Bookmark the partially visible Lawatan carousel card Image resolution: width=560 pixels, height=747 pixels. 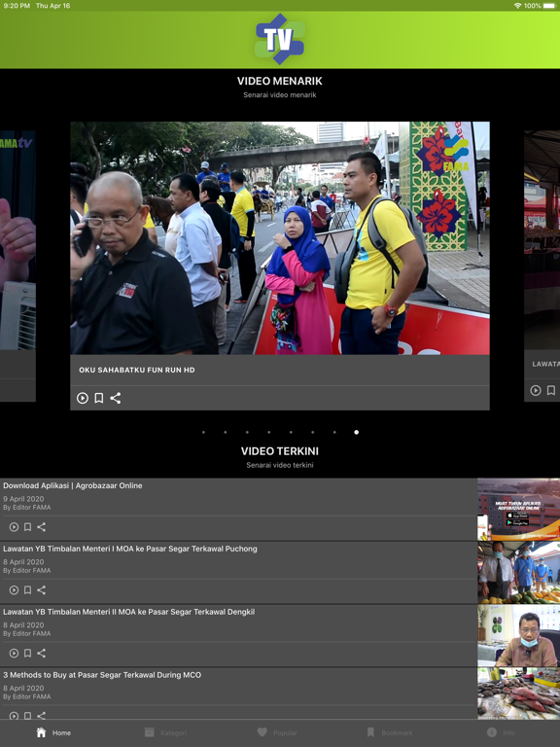tap(551, 390)
